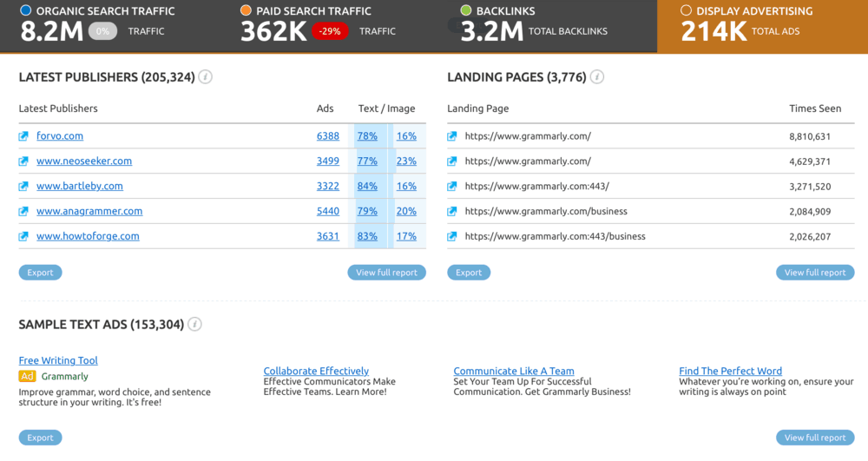
Task: Click neoseeker text share 77%
Action: [x=367, y=161]
